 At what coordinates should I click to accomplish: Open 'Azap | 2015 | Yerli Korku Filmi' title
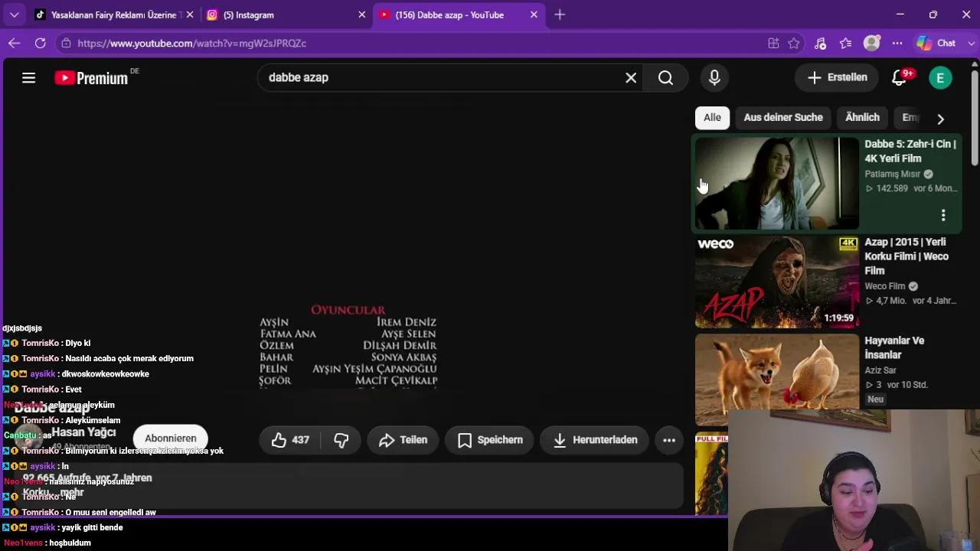[x=906, y=256]
